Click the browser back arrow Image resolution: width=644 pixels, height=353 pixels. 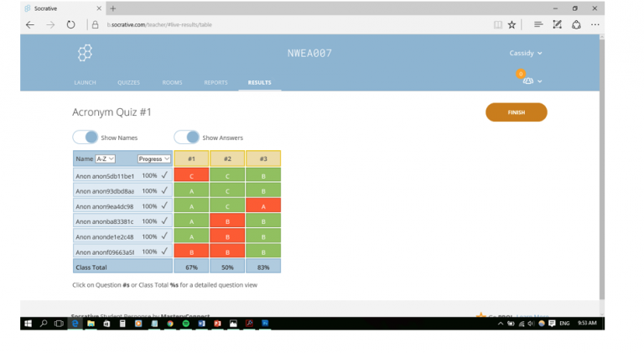pyautogui.click(x=30, y=25)
